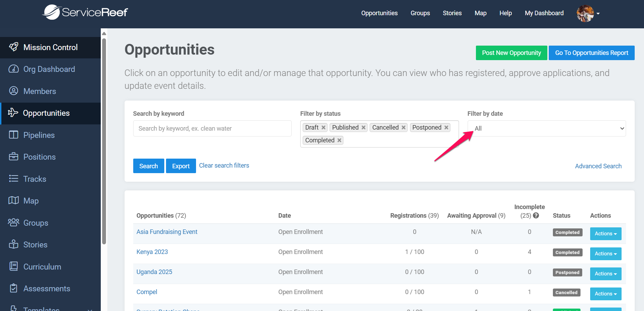The width and height of the screenshot is (644, 311).
Task: Open Compel opportunity
Action: coord(147,292)
